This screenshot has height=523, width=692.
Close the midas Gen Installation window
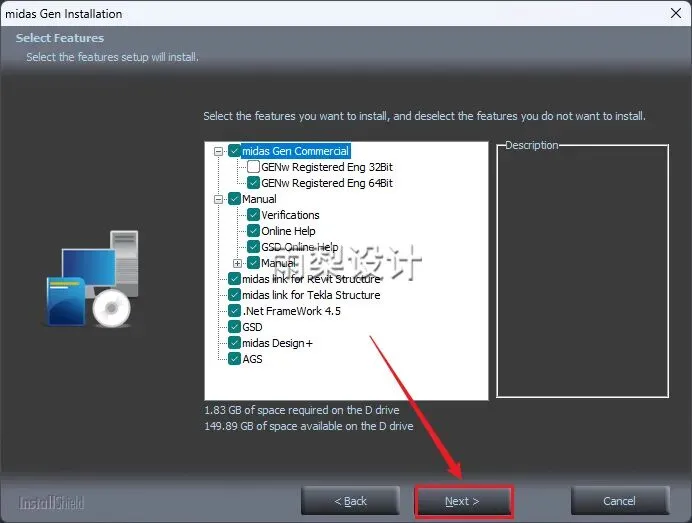coord(676,13)
